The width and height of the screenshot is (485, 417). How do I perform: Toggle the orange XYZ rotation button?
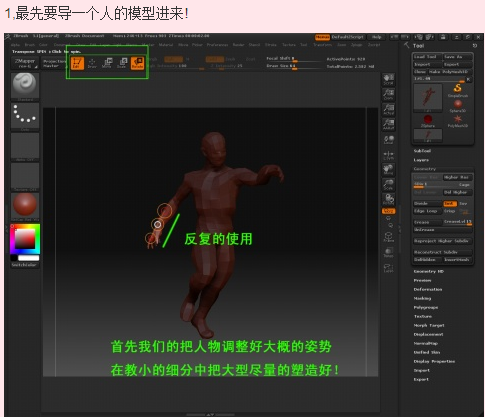388,211
